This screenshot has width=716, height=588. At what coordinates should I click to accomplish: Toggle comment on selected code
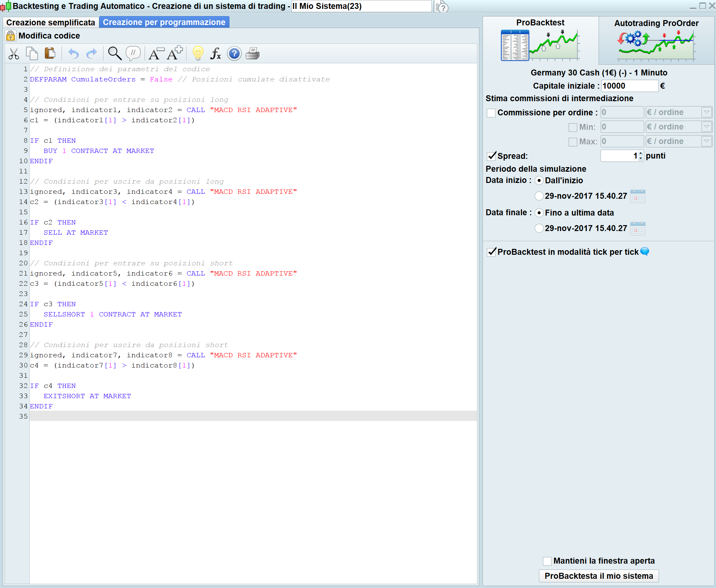pyautogui.click(x=133, y=53)
